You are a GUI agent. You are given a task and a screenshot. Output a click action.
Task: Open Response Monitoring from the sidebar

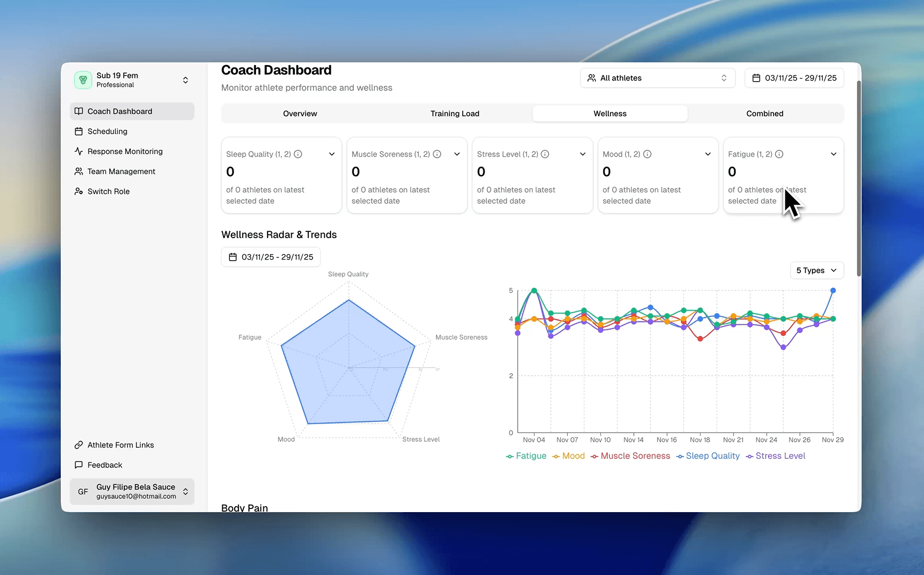tap(79, 151)
